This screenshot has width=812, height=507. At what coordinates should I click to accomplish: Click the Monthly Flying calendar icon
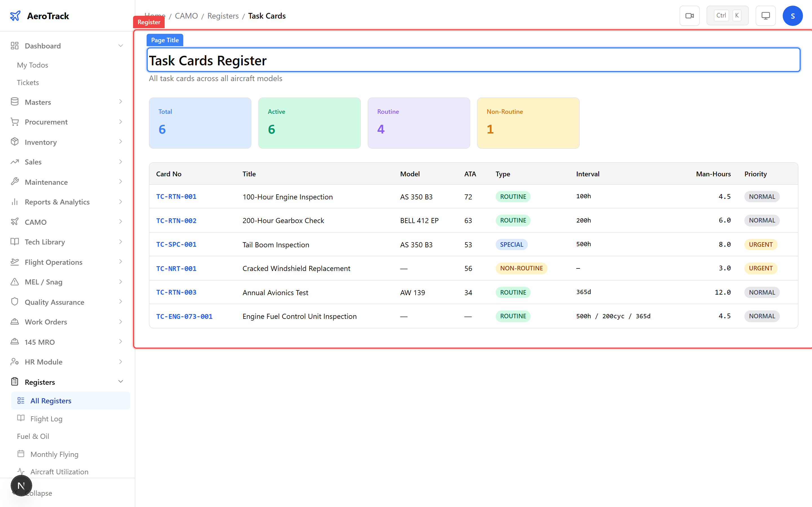coord(21,454)
